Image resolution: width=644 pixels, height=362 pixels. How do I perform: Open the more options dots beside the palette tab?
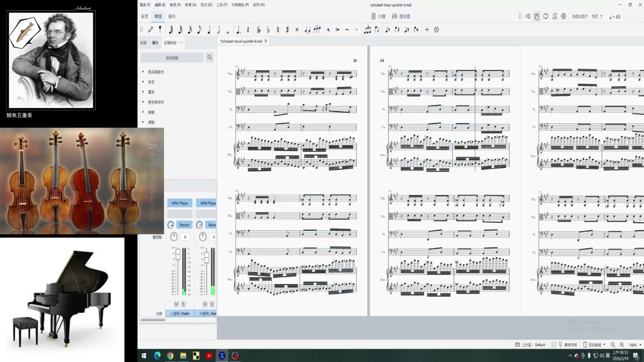point(181,43)
